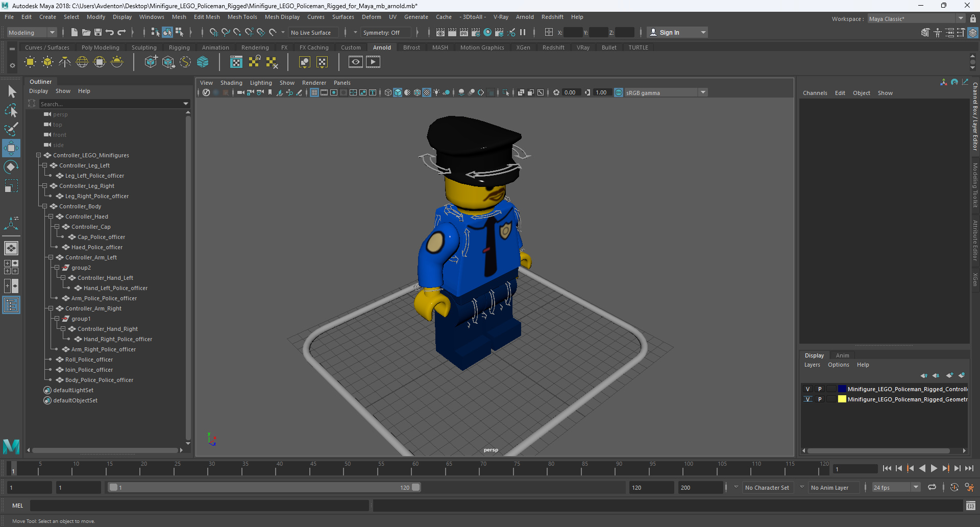The height and width of the screenshot is (527, 980).
Task: Toggle visibility of the Geometry layer
Action: click(x=807, y=399)
